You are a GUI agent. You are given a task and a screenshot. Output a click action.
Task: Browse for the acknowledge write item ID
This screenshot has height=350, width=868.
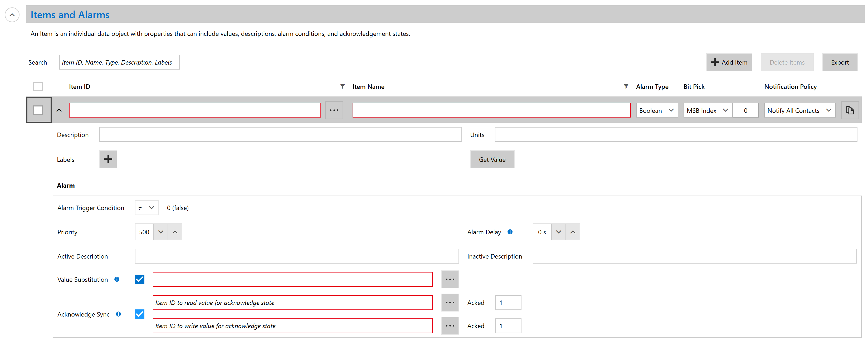point(450,326)
